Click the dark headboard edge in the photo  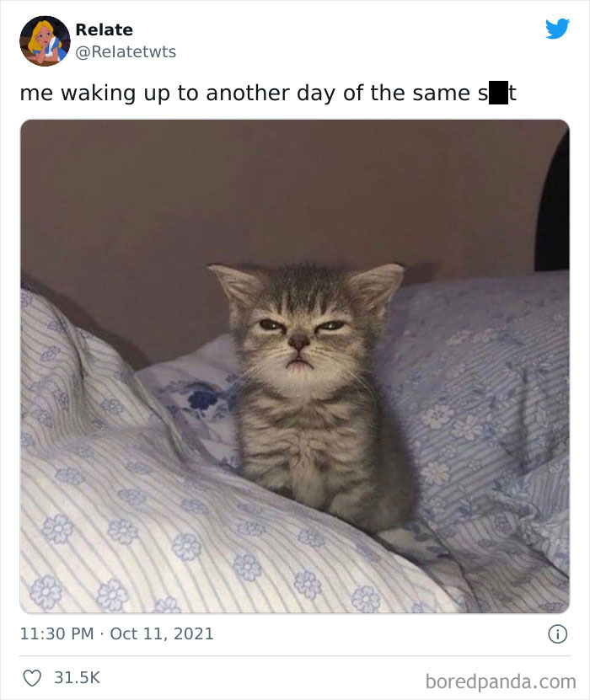click(554, 206)
